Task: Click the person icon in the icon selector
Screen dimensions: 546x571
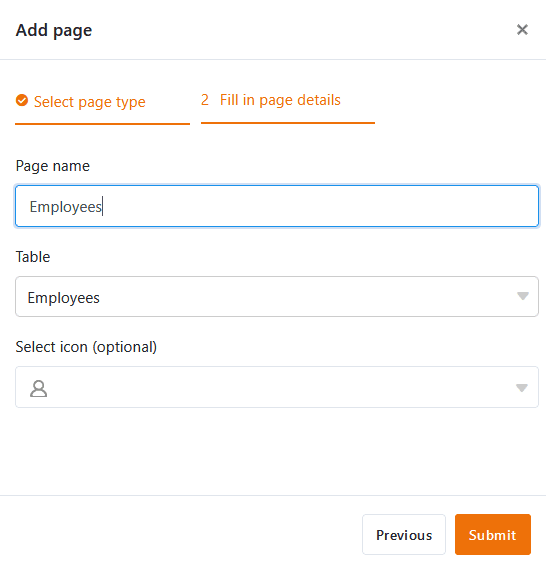Action: coord(38,388)
